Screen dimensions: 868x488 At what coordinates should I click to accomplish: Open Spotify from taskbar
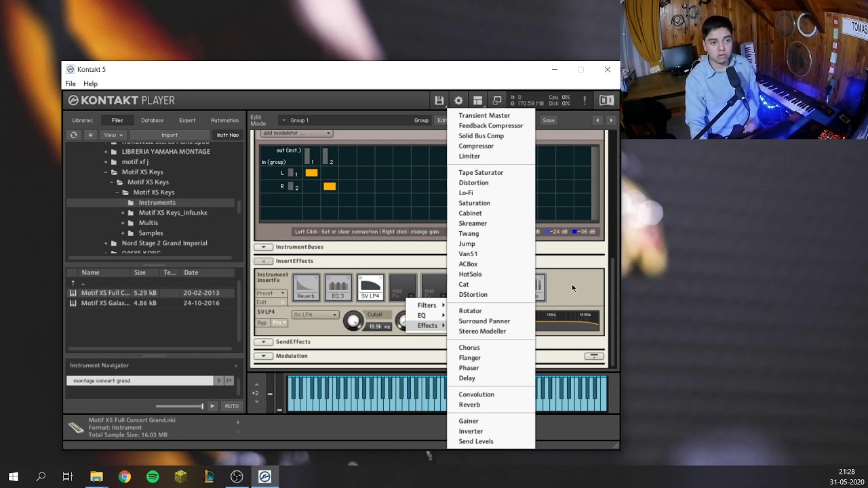click(x=153, y=477)
